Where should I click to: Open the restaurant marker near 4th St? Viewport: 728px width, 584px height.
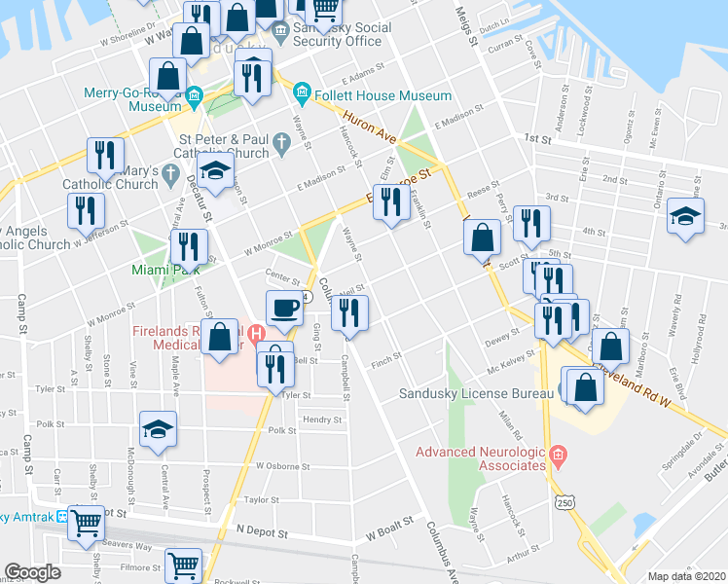pyautogui.click(x=531, y=225)
